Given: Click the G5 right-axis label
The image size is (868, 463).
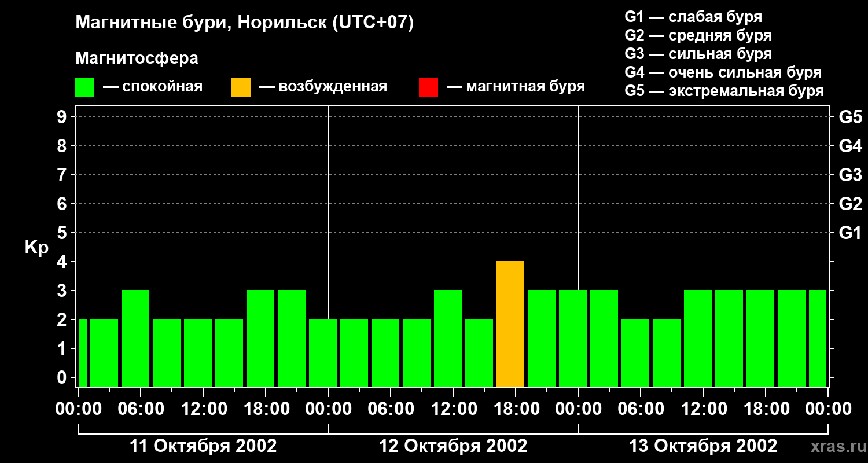Looking at the screenshot, I should pos(851,117).
